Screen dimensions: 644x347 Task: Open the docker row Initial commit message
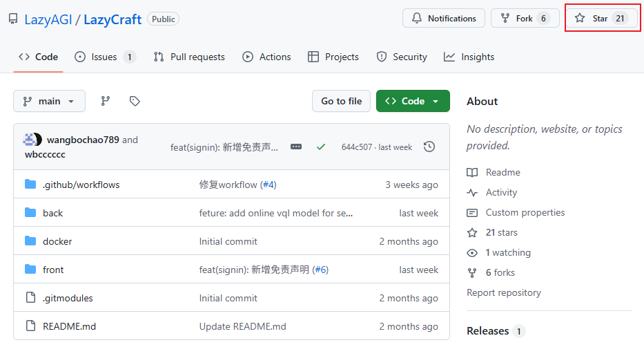coord(228,242)
